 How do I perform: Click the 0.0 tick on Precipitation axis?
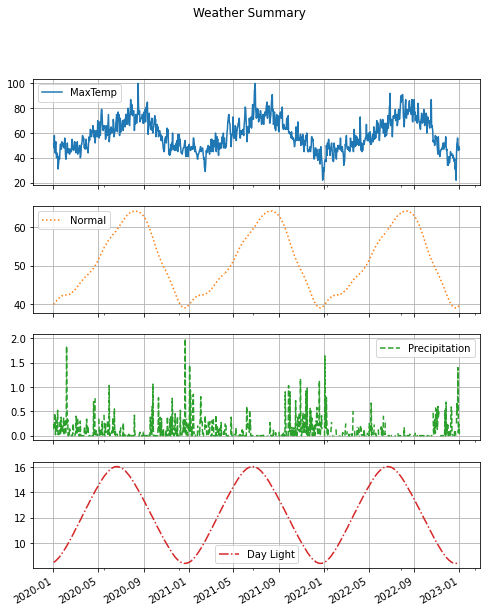(x=18, y=436)
